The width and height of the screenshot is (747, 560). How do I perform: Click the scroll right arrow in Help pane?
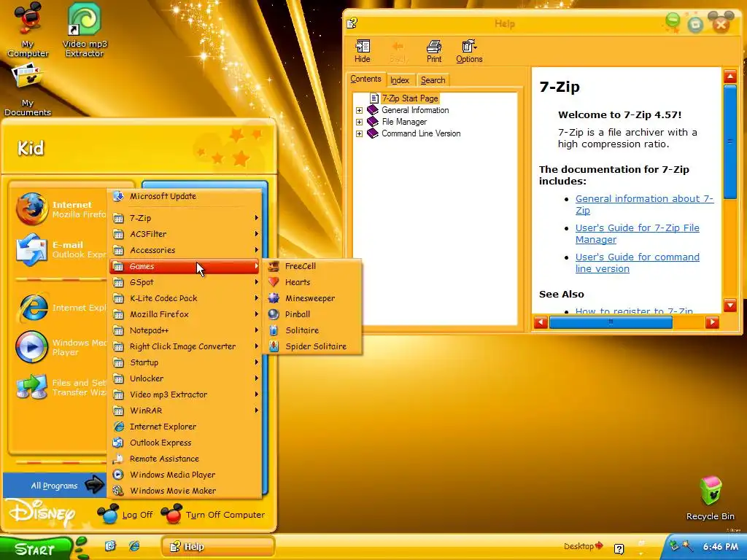(712, 322)
